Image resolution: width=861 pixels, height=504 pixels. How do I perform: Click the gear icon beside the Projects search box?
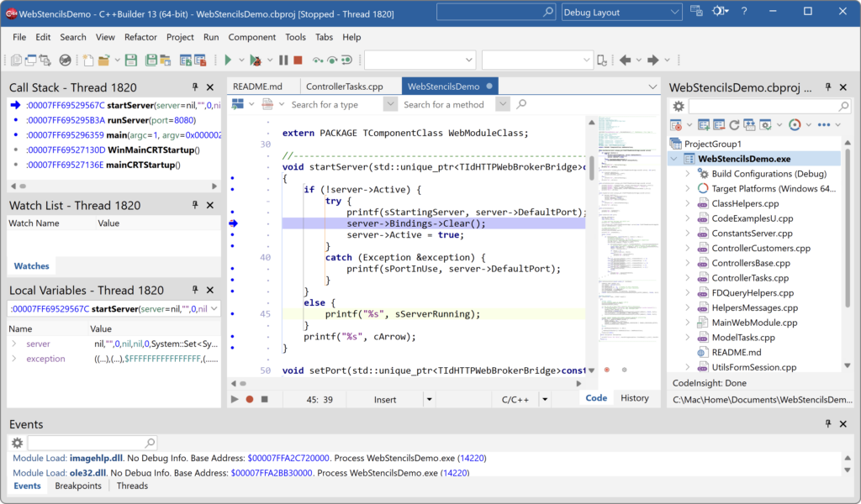tap(679, 106)
